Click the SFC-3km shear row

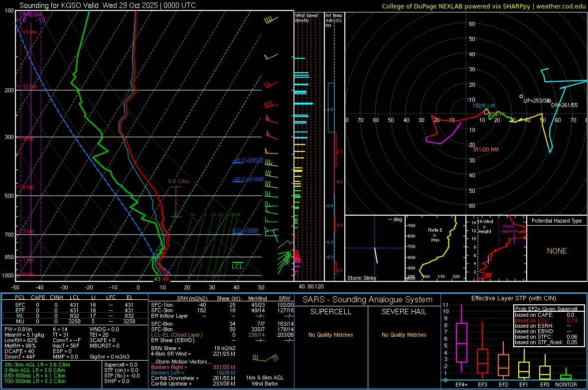click(222, 310)
